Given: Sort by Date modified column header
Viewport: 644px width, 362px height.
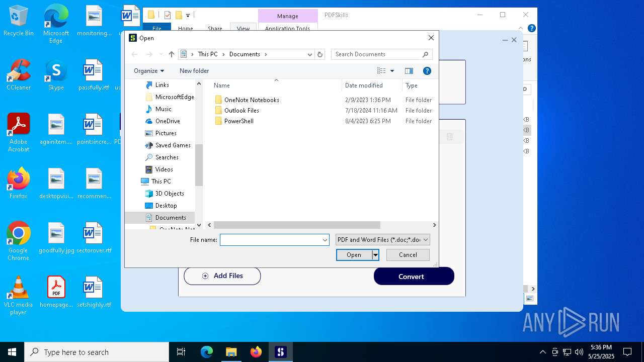Looking at the screenshot, I should coord(372,85).
